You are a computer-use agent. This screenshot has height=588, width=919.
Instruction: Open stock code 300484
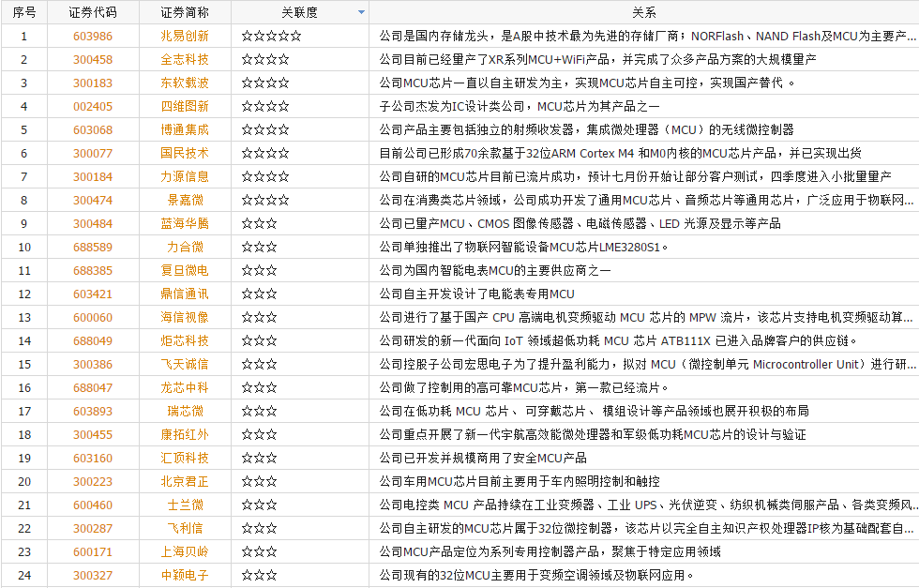click(93, 223)
